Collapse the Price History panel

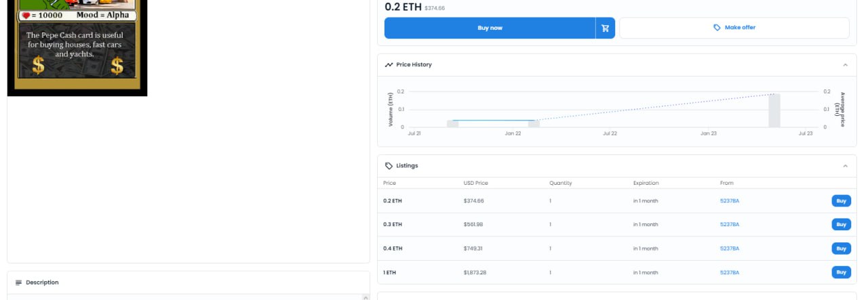(845, 65)
